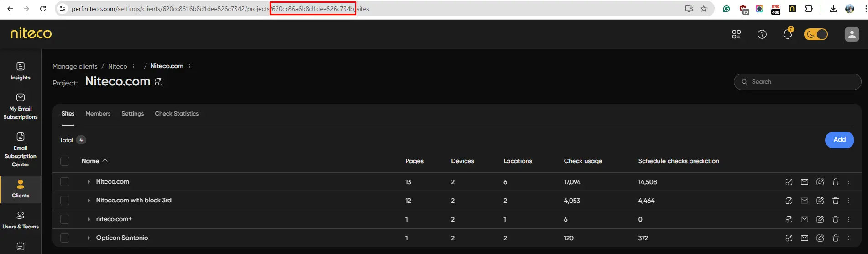868x254 pixels.
Task: Edit the Opticon Santonio site
Action: (820, 238)
